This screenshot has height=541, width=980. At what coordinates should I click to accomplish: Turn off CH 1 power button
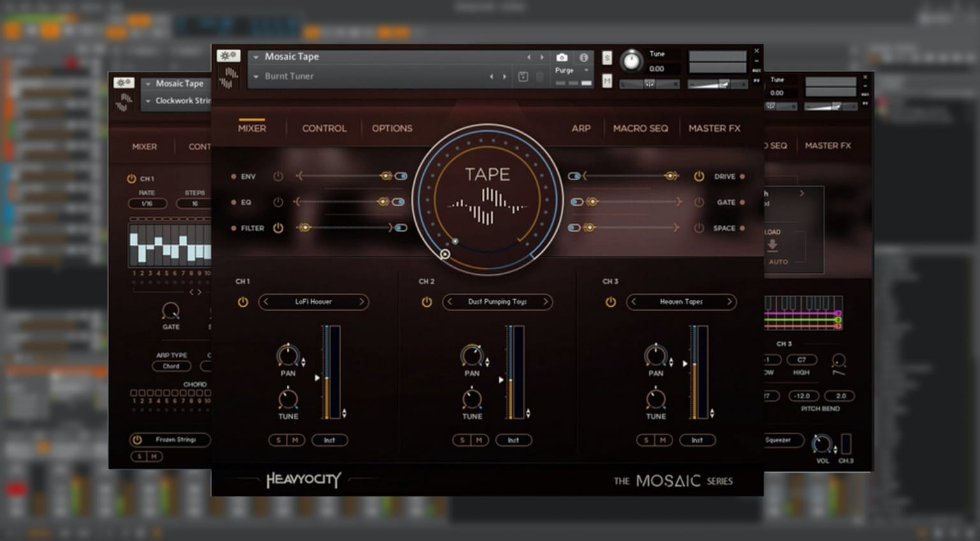click(x=242, y=302)
